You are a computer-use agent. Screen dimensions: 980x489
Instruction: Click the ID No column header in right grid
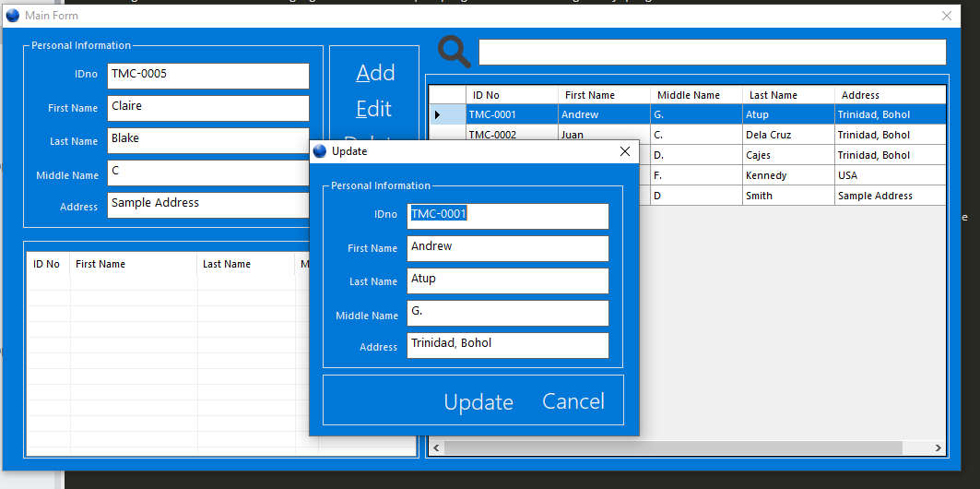pos(512,95)
